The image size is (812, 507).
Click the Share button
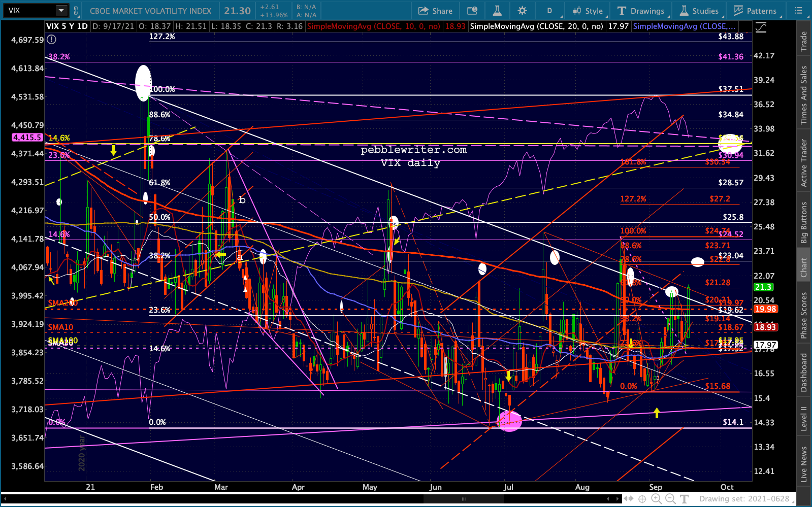pos(435,11)
